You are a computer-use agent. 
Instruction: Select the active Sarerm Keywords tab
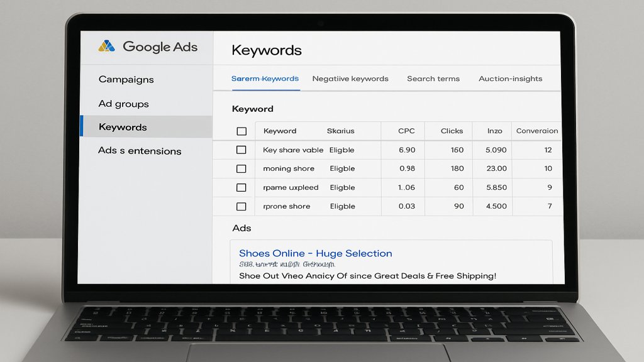click(x=265, y=79)
